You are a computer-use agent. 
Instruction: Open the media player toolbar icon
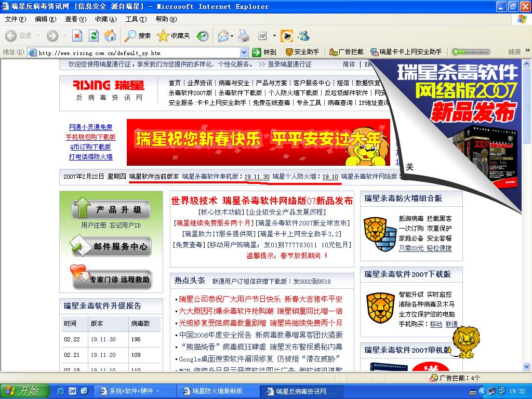point(287,36)
